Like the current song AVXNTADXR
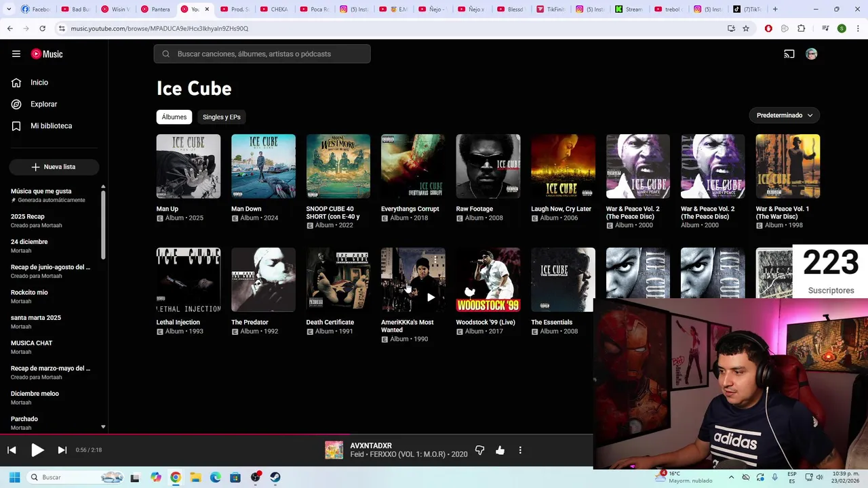The height and width of the screenshot is (488, 868). (x=500, y=450)
